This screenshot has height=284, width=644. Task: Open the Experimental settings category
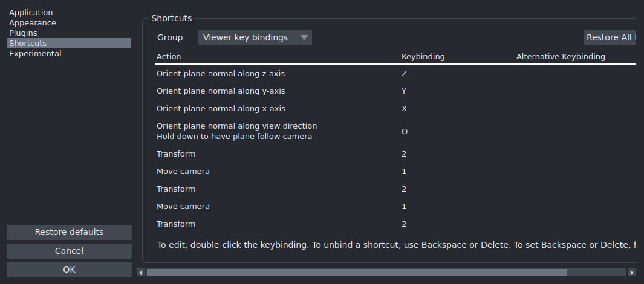(x=35, y=53)
